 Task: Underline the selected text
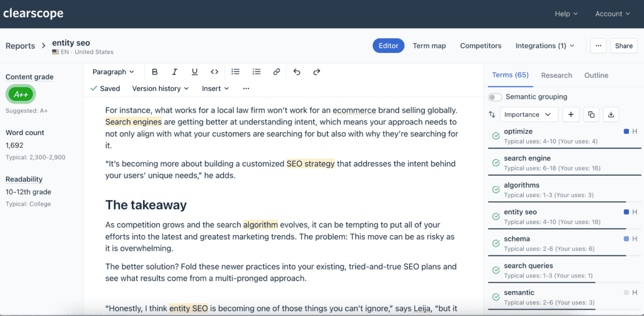tap(195, 72)
